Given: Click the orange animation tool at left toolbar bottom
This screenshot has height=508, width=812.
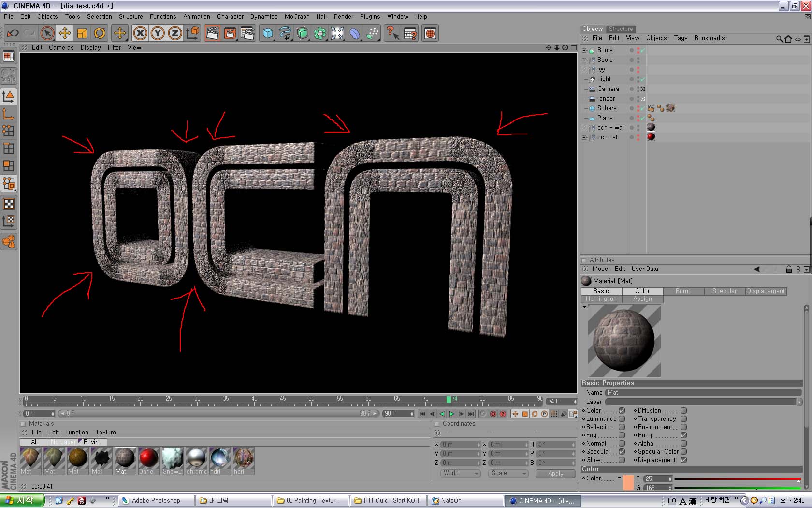Looking at the screenshot, I should pyautogui.click(x=9, y=241).
